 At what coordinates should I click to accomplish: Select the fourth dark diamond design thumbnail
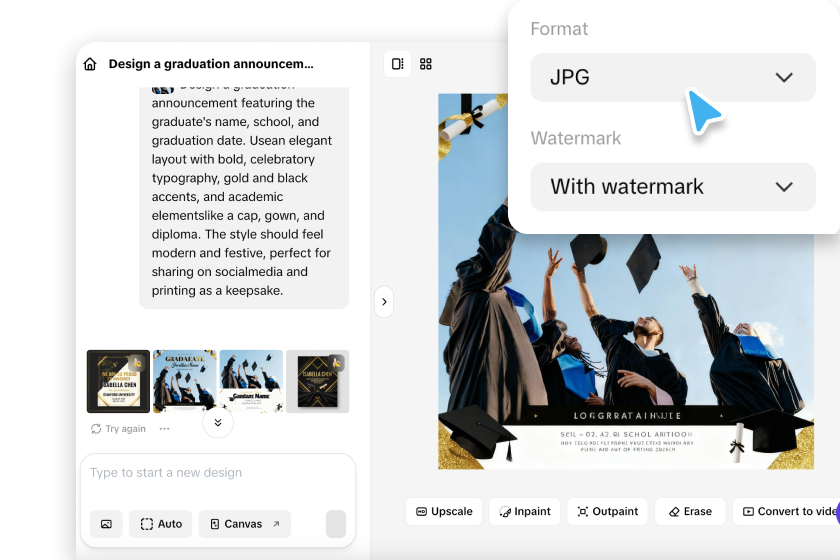coord(318,382)
